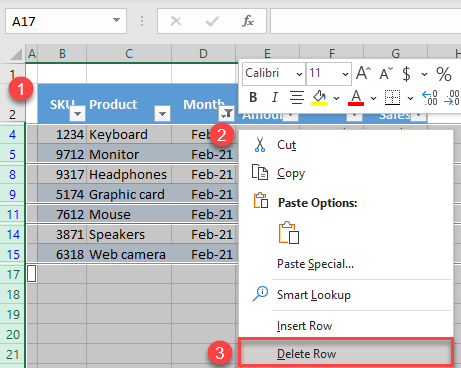461x368 pixels.
Task: Expand the font color options arrow
Action: click(x=373, y=98)
